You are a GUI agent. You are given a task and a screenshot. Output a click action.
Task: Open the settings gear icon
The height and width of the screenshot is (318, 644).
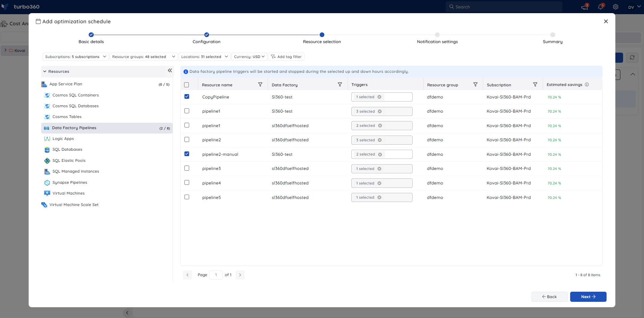[x=616, y=7]
